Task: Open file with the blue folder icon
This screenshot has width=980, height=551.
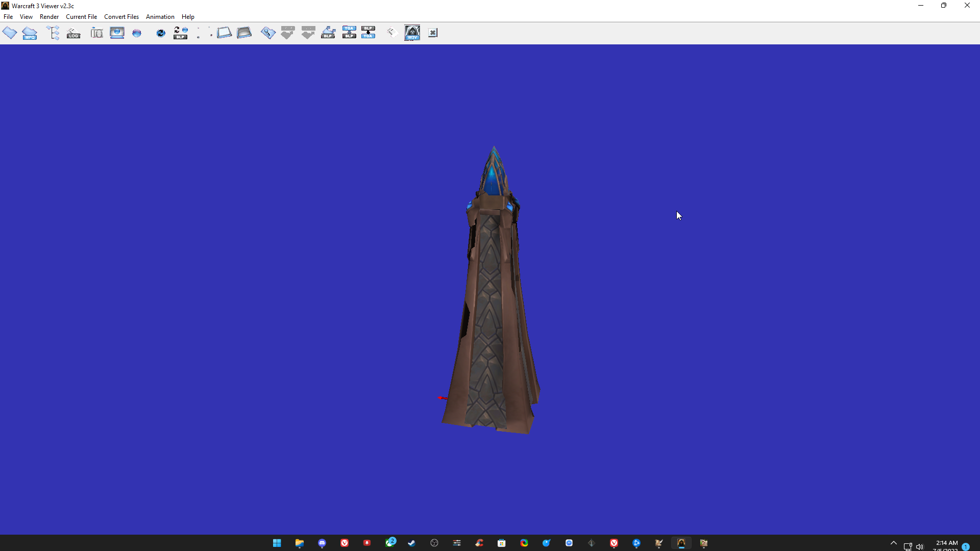Action: [x=10, y=33]
